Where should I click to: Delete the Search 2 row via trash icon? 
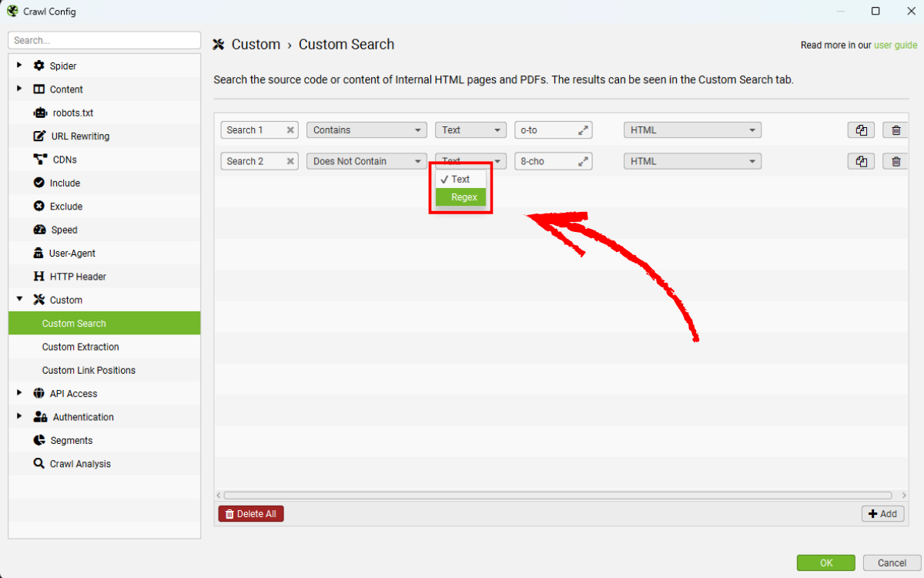click(896, 162)
